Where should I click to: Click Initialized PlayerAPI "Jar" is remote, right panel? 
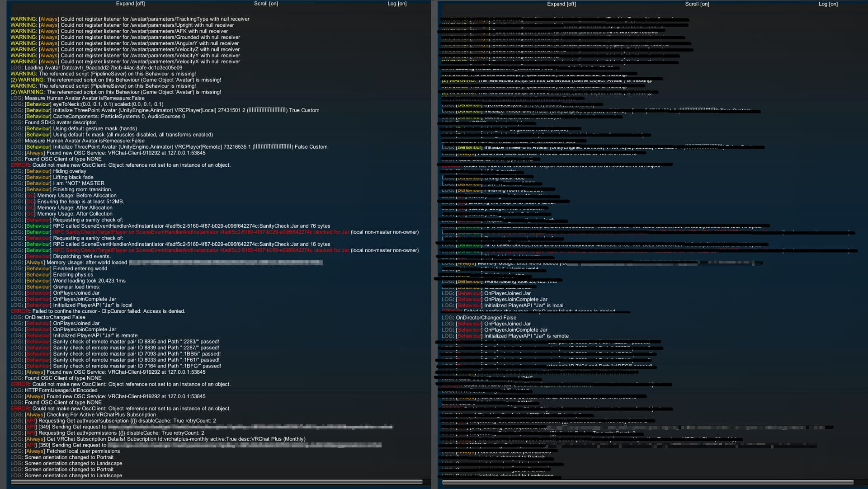526,336
